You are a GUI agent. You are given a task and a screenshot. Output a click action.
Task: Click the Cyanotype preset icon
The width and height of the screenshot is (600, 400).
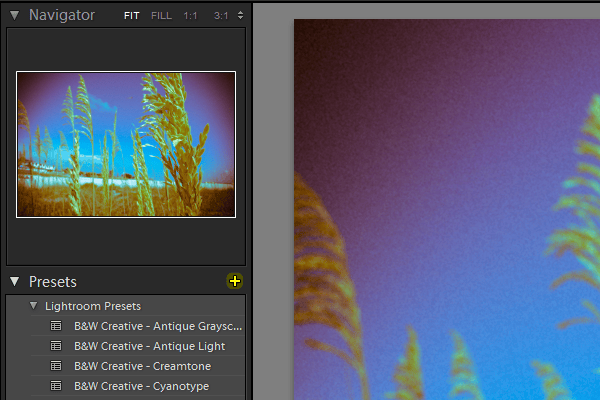pos(56,385)
